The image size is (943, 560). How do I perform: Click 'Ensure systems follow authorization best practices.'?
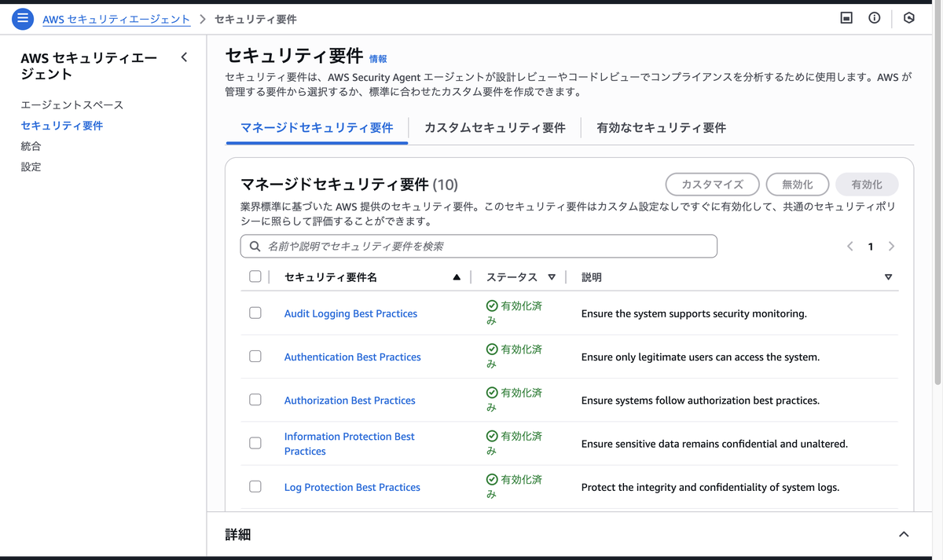[x=700, y=401]
